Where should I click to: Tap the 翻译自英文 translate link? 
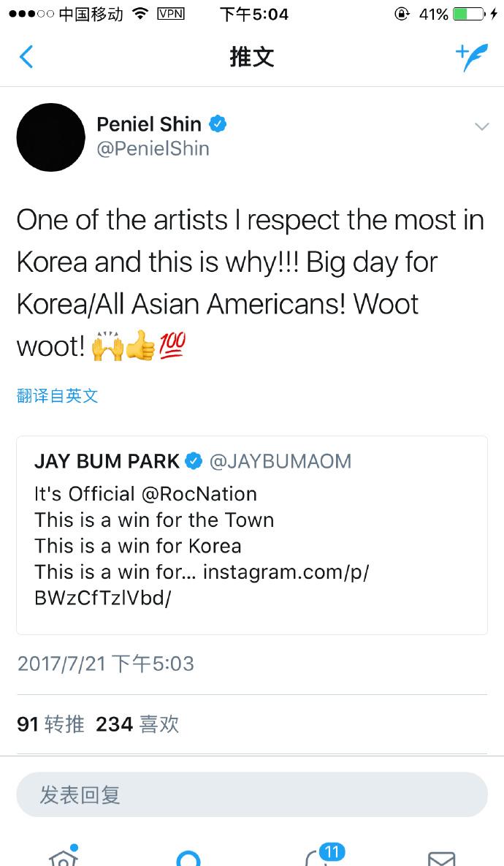click(x=58, y=395)
